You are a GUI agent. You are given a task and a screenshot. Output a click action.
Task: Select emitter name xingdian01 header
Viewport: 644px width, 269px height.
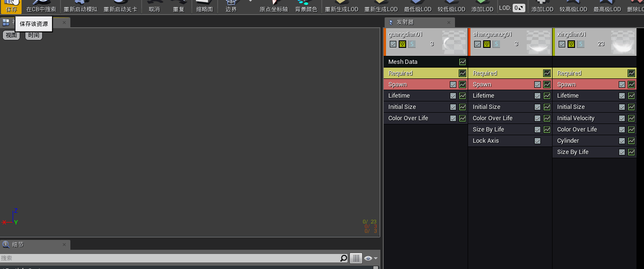(x=572, y=34)
